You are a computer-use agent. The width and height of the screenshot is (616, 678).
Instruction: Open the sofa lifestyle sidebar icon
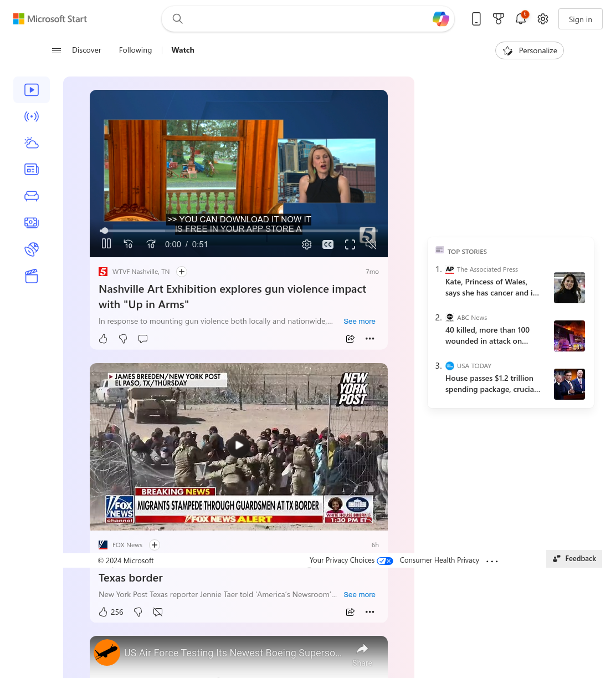(x=32, y=196)
